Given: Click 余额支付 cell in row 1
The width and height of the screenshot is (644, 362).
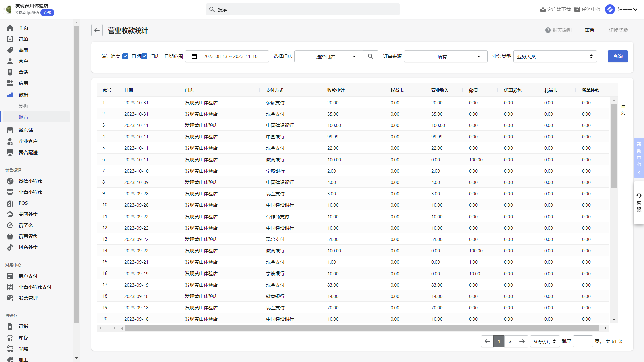Looking at the screenshot, I should coord(275,103).
